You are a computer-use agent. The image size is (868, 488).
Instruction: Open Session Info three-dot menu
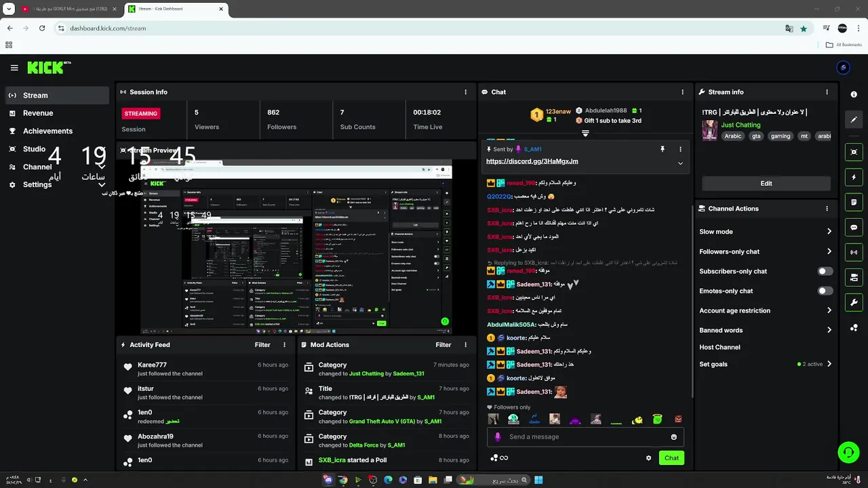pos(465,92)
